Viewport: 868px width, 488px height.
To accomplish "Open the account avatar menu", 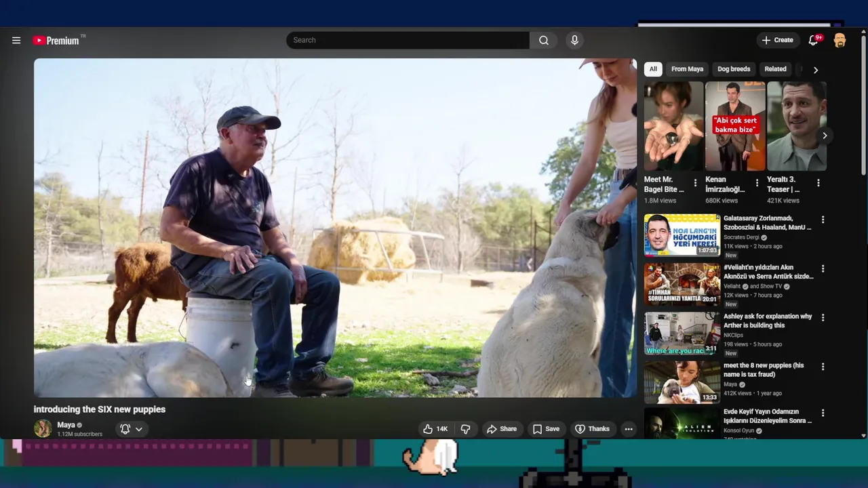I will [x=840, y=41].
